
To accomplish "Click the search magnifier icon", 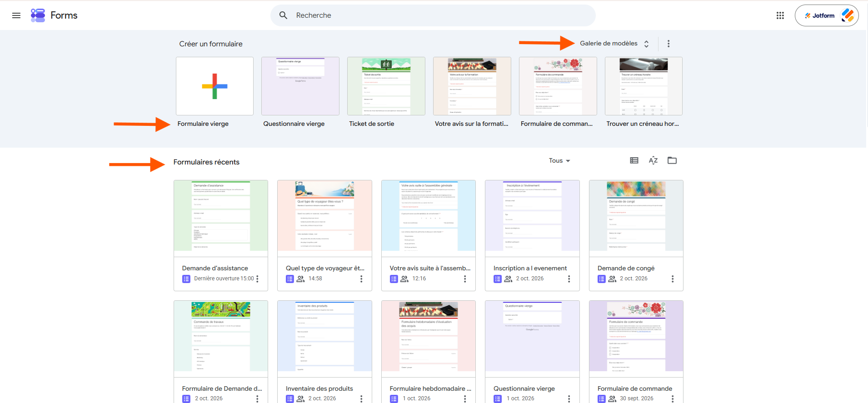I will pos(283,15).
